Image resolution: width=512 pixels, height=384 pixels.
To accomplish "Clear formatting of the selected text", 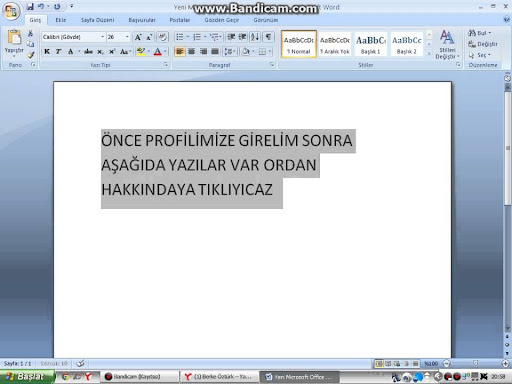I will coord(162,37).
